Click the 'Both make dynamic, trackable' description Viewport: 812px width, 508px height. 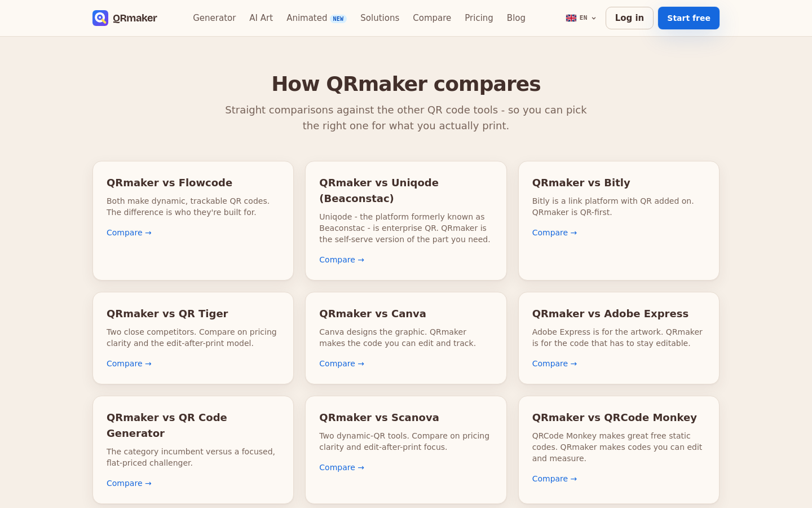[x=188, y=207]
